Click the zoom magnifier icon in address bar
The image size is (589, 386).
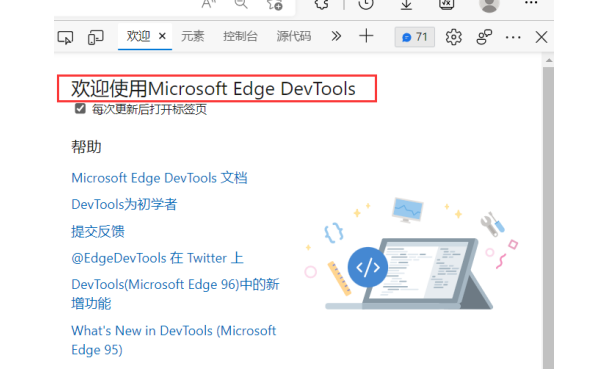click(x=241, y=4)
